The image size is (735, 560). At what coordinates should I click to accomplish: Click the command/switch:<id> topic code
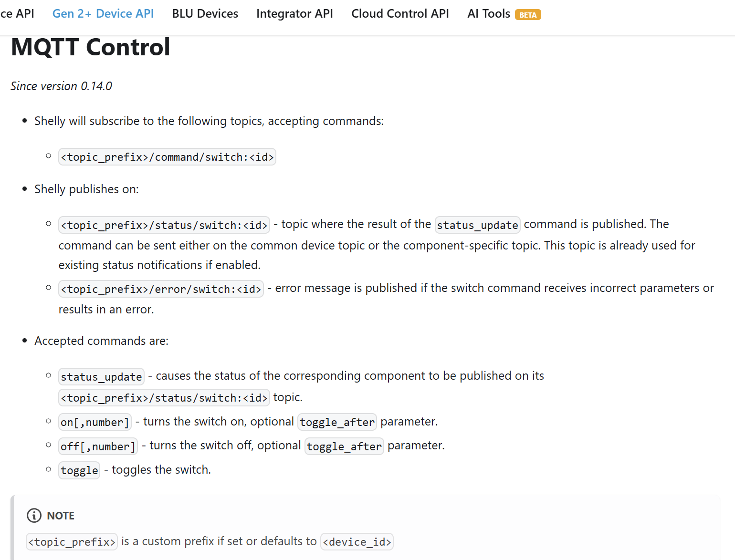pyautogui.click(x=167, y=157)
